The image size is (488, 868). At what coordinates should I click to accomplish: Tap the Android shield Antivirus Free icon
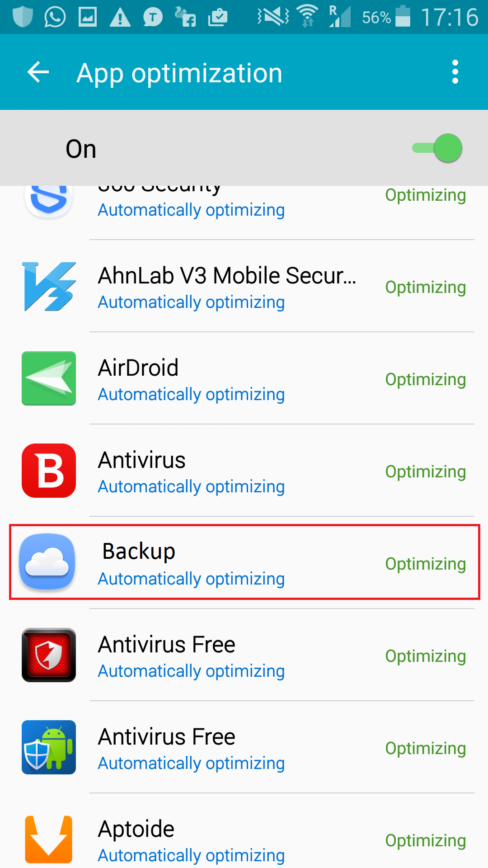pos(49,747)
